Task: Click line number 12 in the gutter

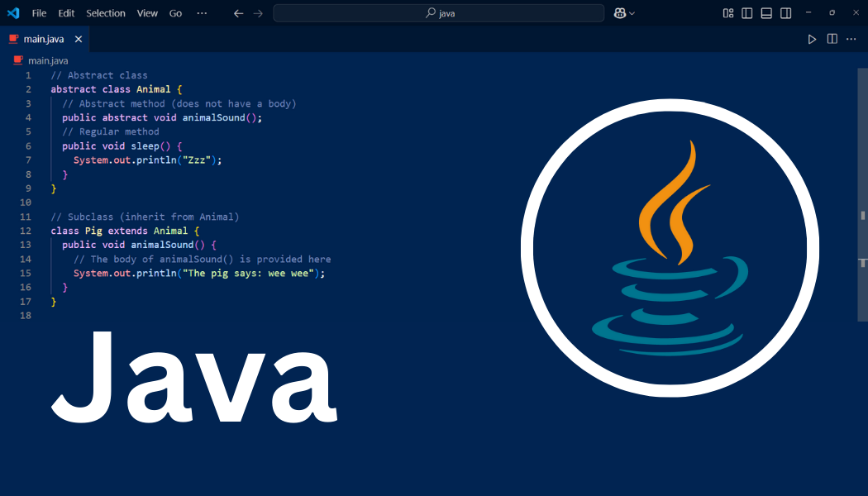Action: point(26,231)
